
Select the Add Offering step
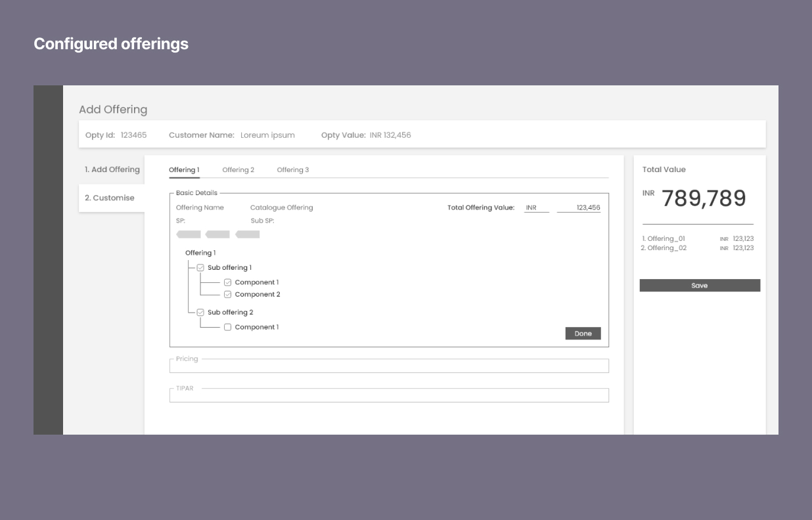tap(112, 169)
